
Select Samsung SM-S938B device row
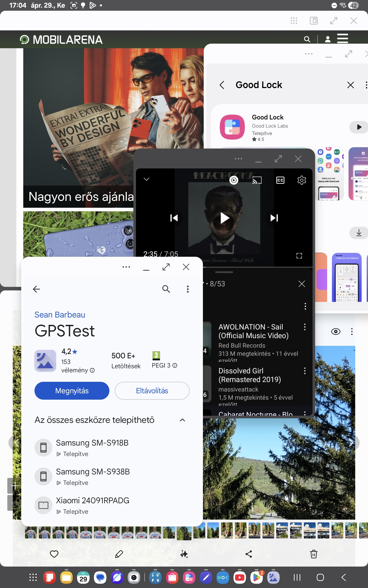[112, 477]
